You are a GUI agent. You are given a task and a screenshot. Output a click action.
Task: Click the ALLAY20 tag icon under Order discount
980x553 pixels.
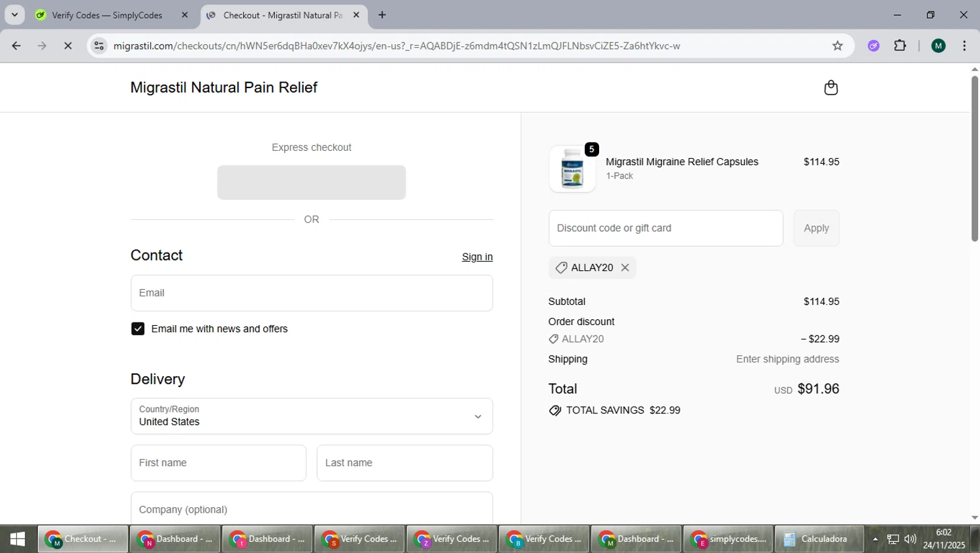pos(553,340)
